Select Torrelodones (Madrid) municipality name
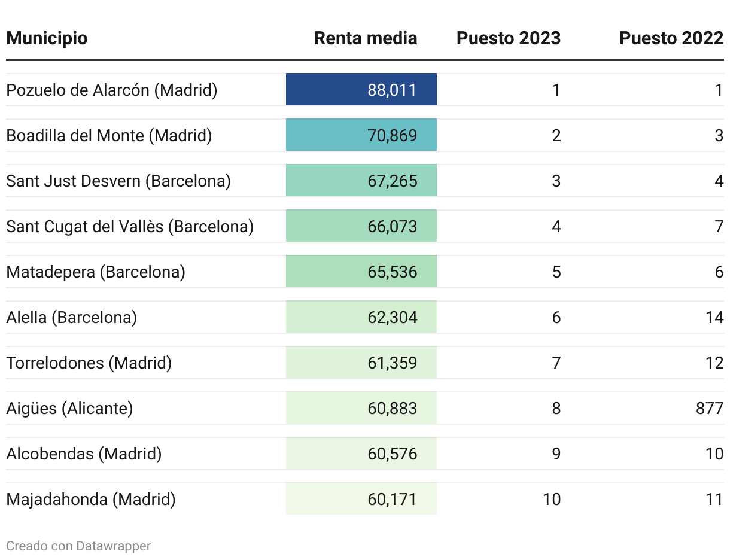The width and height of the screenshot is (730, 560). (89, 363)
